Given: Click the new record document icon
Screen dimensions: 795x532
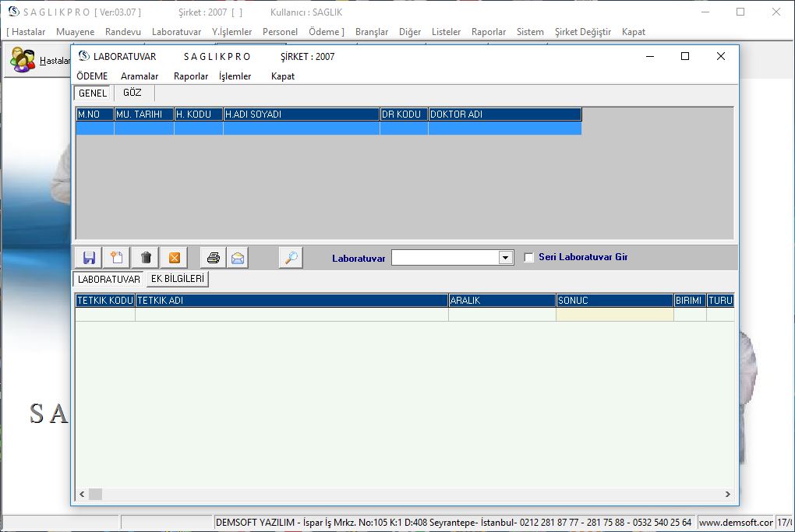Looking at the screenshot, I should point(117,258).
